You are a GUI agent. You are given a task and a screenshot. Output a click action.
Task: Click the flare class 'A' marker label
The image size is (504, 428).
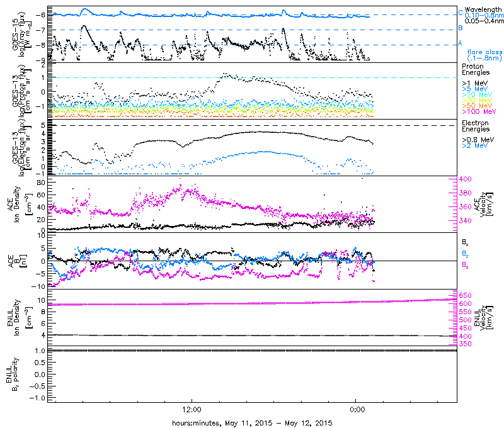(460, 43)
